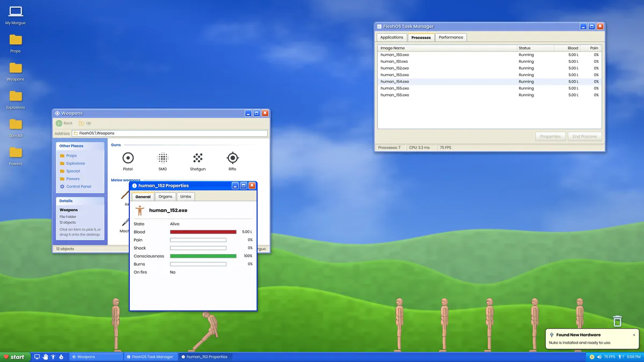Screen dimensions: 644x362
Task: Select the Pistol weapon icon
Action: click(x=128, y=158)
